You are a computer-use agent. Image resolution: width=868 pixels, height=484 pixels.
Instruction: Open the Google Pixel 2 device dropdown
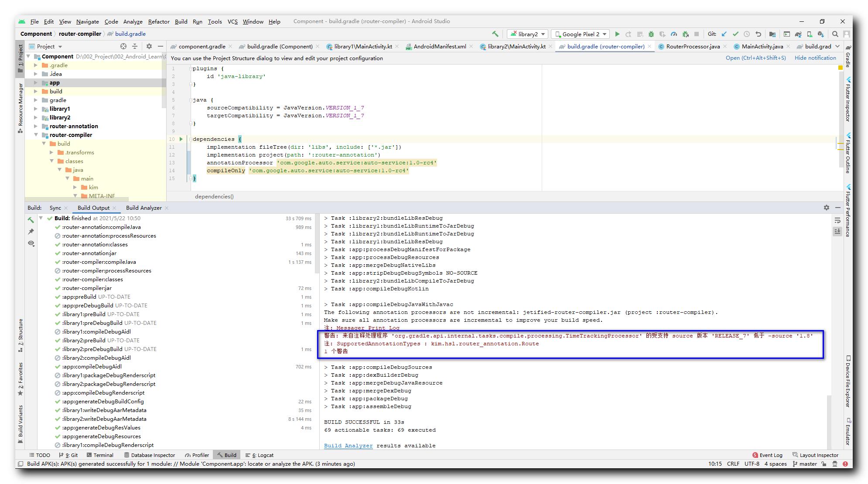pyautogui.click(x=580, y=34)
